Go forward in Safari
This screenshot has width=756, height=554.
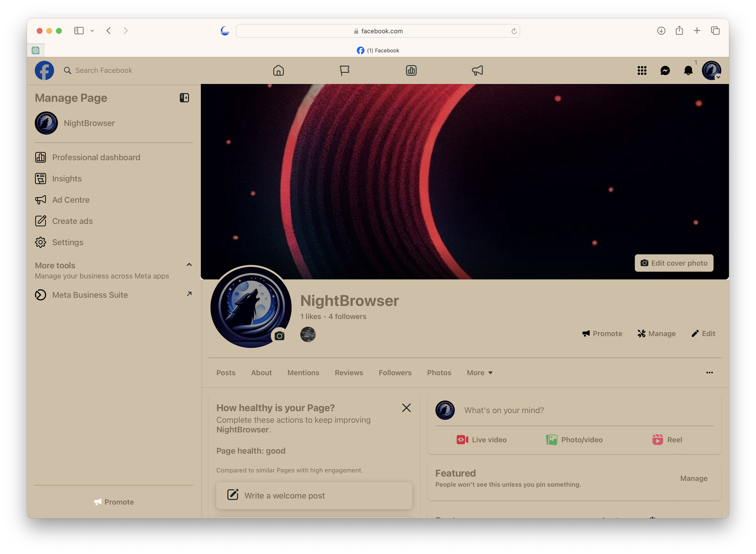pos(126,31)
